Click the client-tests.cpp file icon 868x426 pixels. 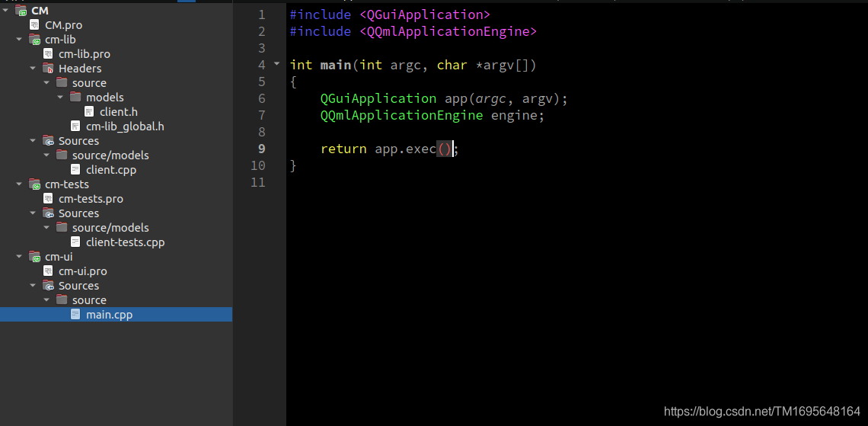pos(76,242)
